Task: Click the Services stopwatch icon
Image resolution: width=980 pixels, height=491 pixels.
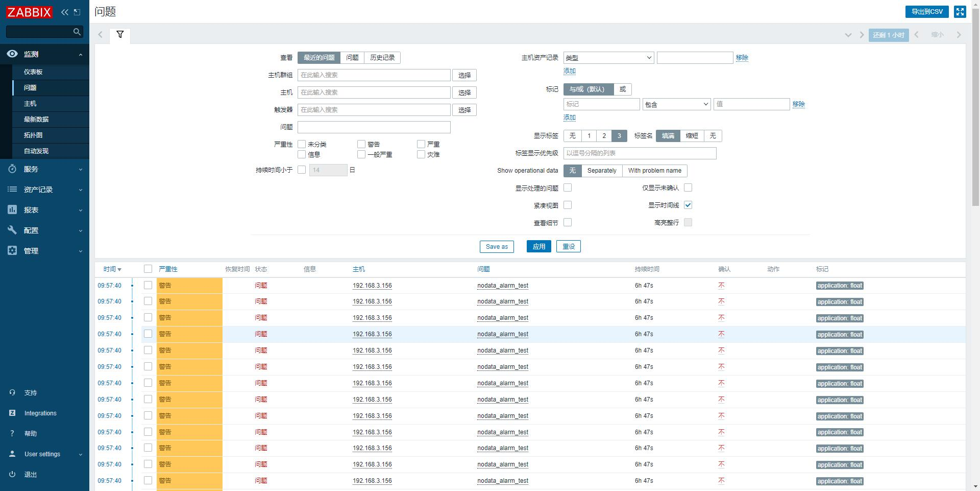Action: pos(12,169)
